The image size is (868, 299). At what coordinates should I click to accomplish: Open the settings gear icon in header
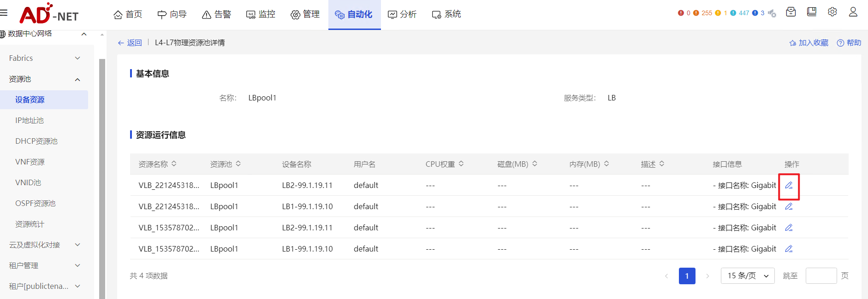832,12
